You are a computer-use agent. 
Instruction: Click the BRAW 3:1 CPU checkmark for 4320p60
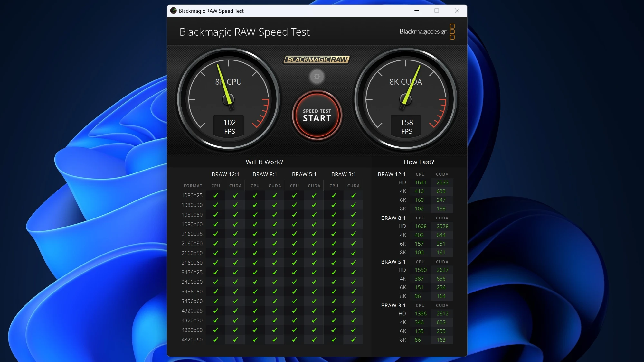(334, 340)
